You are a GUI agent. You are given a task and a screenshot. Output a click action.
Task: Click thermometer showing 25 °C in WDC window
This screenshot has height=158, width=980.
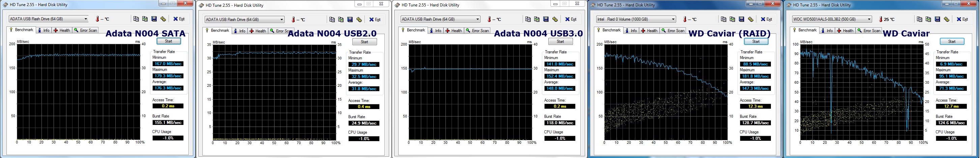881,19
